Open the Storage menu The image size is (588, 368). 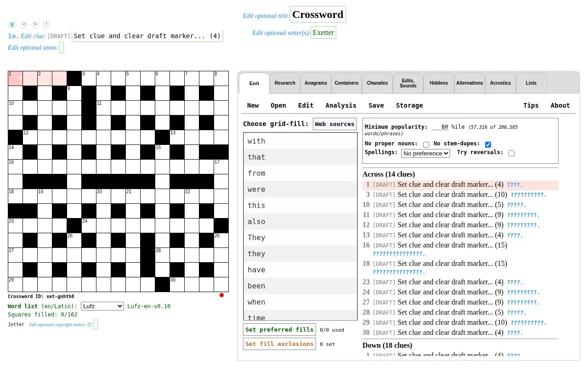(x=409, y=105)
